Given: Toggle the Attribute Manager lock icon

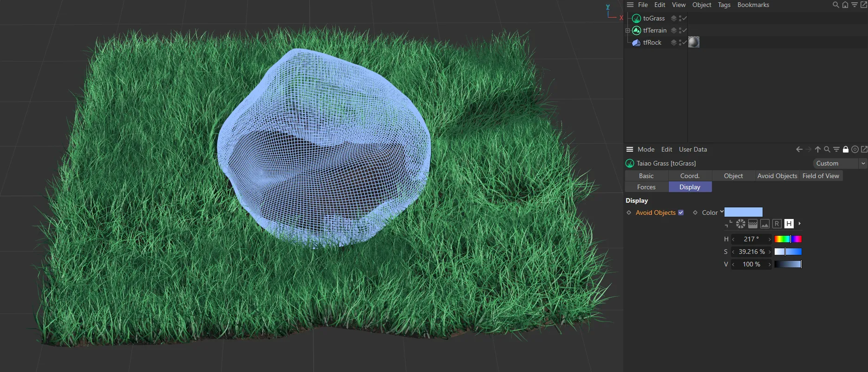Looking at the screenshot, I should 846,149.
